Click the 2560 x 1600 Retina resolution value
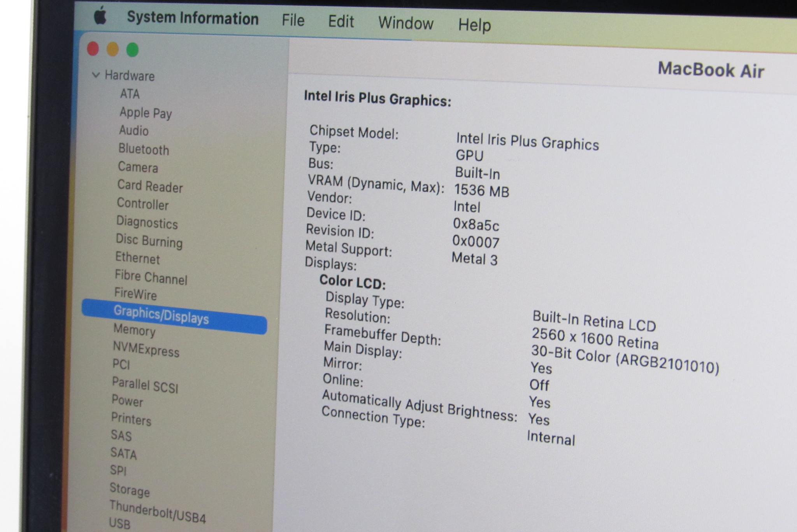 click(595, 338)
